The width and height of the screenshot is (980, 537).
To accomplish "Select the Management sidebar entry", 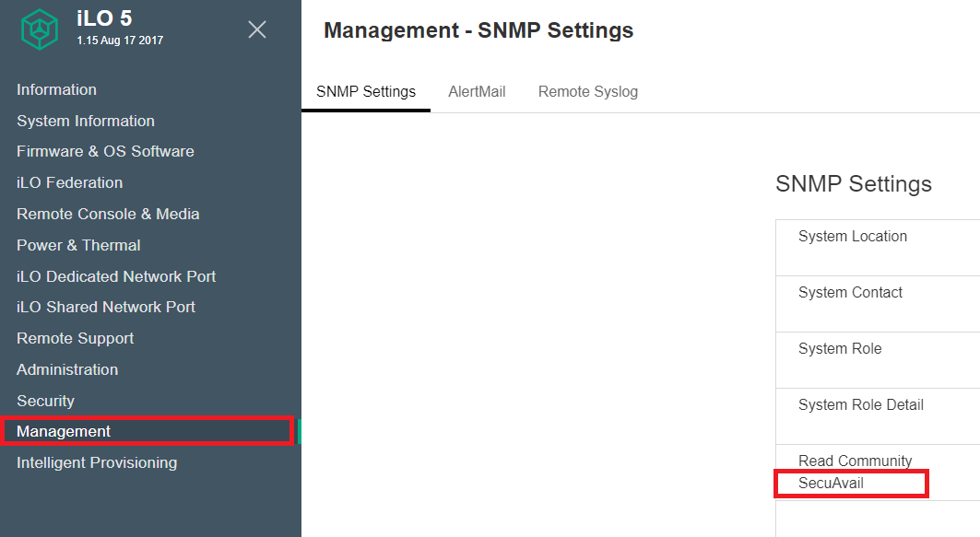I will pos(148,431).
